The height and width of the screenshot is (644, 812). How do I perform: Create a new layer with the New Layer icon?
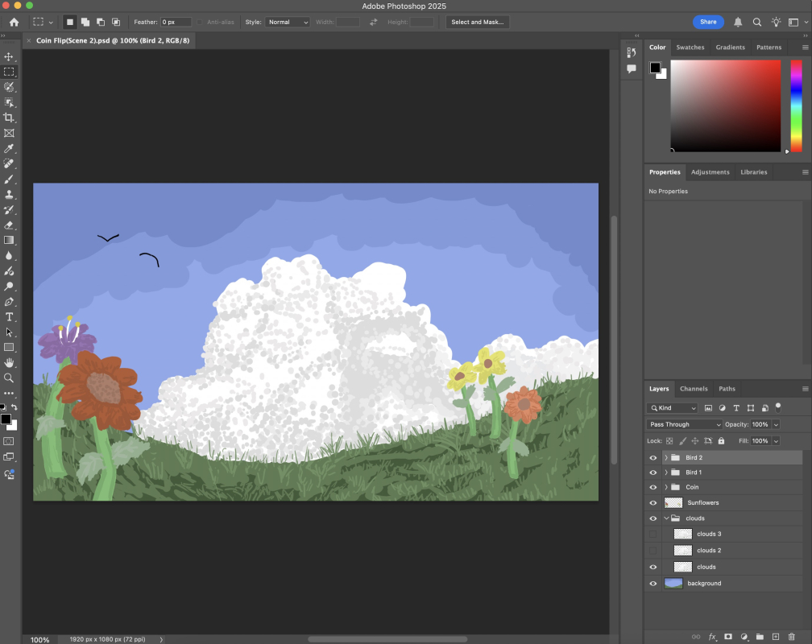[x=776, y=637]
